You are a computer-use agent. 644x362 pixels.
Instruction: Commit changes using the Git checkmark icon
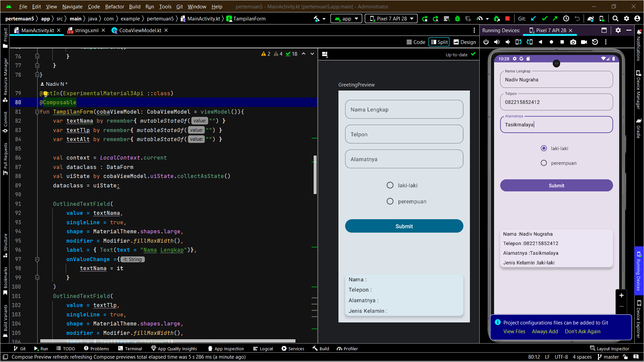pyautogui.click(x=545, y=18)
